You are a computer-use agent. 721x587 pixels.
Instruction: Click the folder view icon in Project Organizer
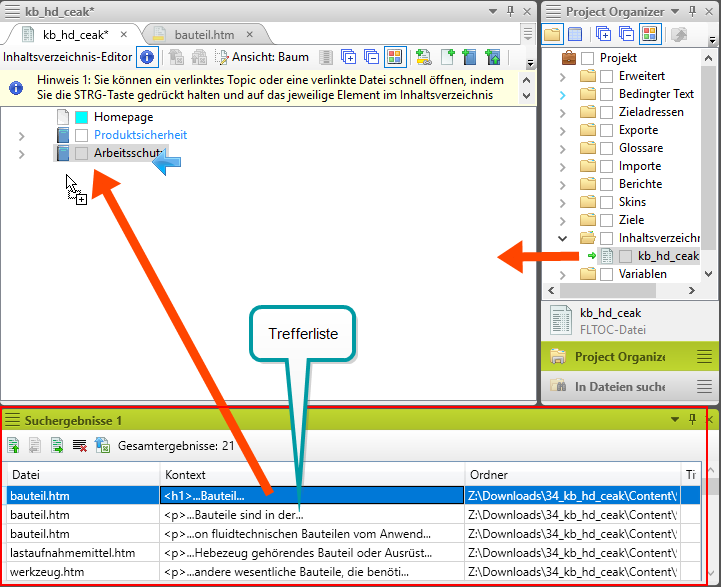click(552, 35)
